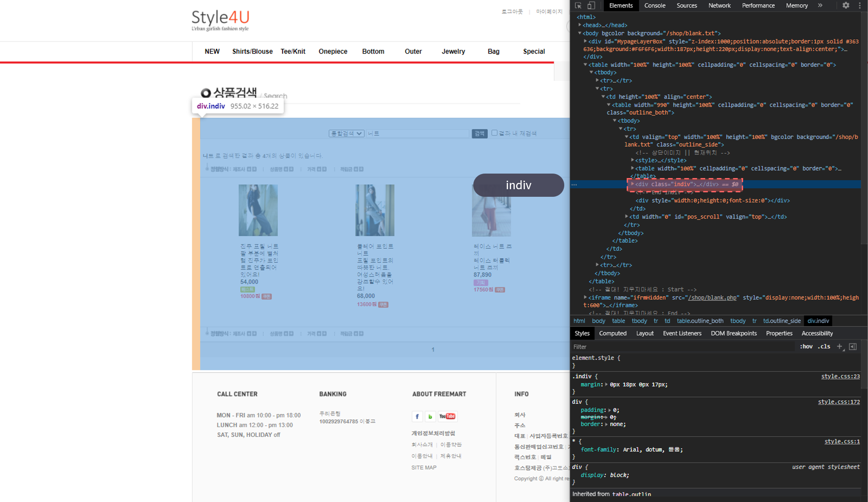Toggle the computed styles sidebar icon
868x502 pixels.
pyautogui.click(x=853, y=346)
